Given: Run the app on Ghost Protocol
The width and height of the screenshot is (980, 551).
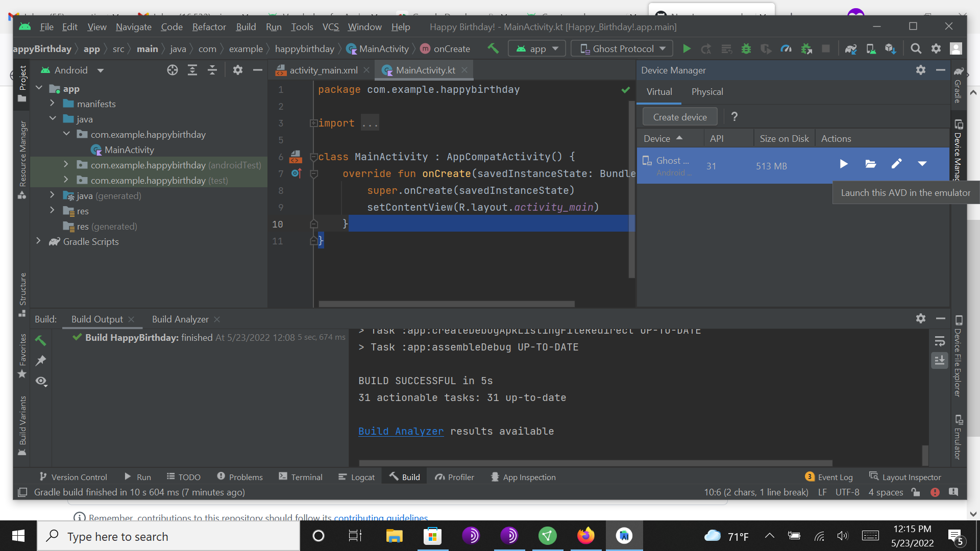Looking at the screenshot, I should [x=687, y=48].
